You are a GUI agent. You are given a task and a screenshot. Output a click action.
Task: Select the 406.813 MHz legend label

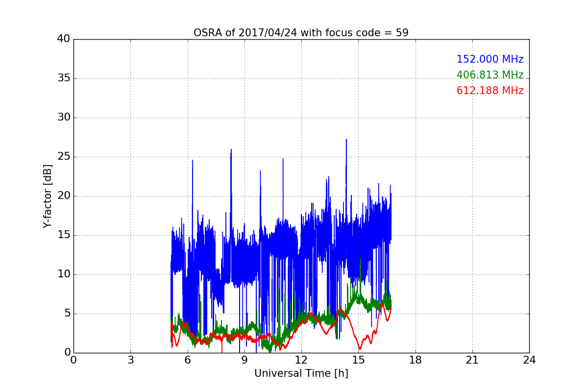point(490,75)
